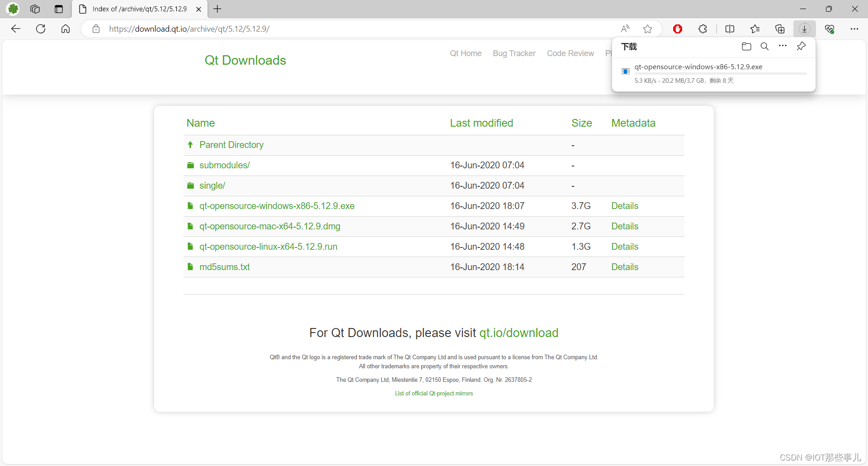Open Qt Home navigation link
Viewport: 868px width, 466px height.
pos(466,53)
